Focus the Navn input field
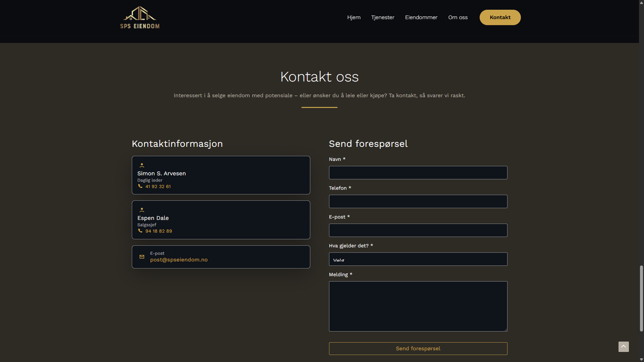This screenshot has height=362, width=644. tap(418, 173)
